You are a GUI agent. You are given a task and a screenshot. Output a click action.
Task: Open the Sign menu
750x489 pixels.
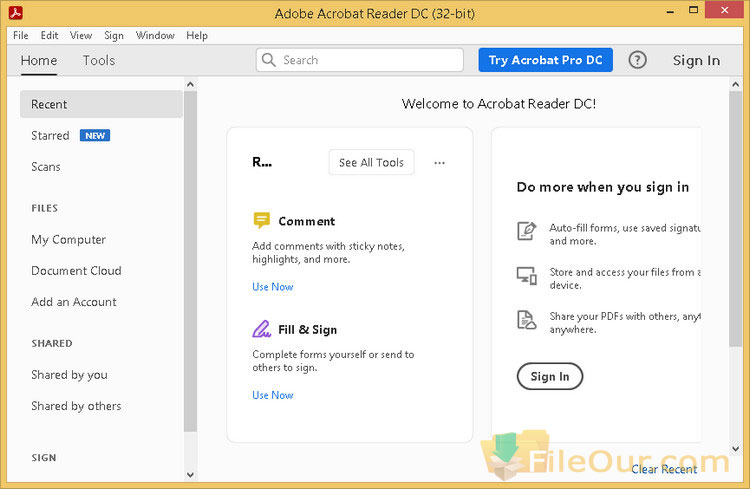click(114, 36)
